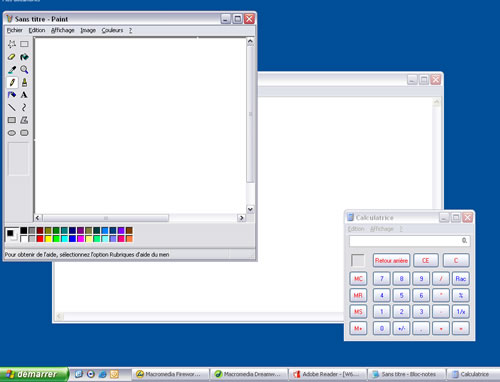The image size is (500, 382).
Task: Select the Eraser tool in Paint
Action: coord(12,57)
